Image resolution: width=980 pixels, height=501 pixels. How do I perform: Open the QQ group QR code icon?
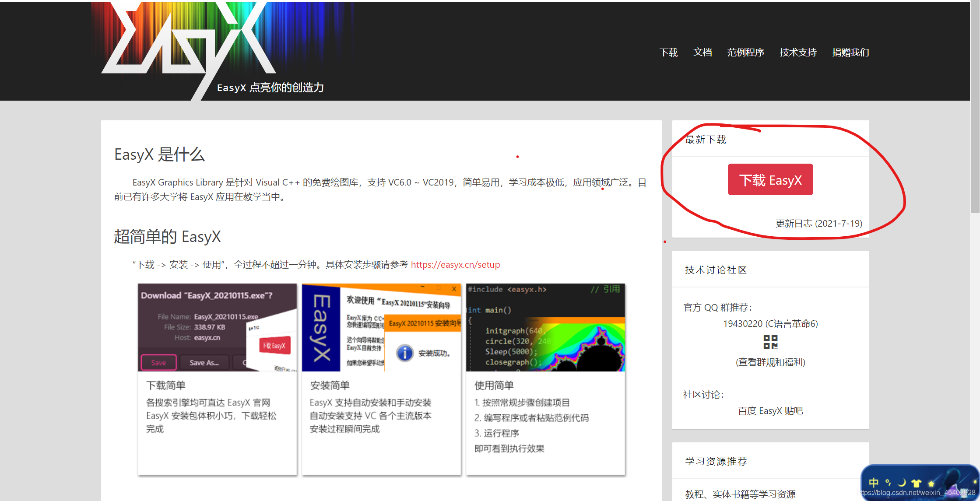770,342
